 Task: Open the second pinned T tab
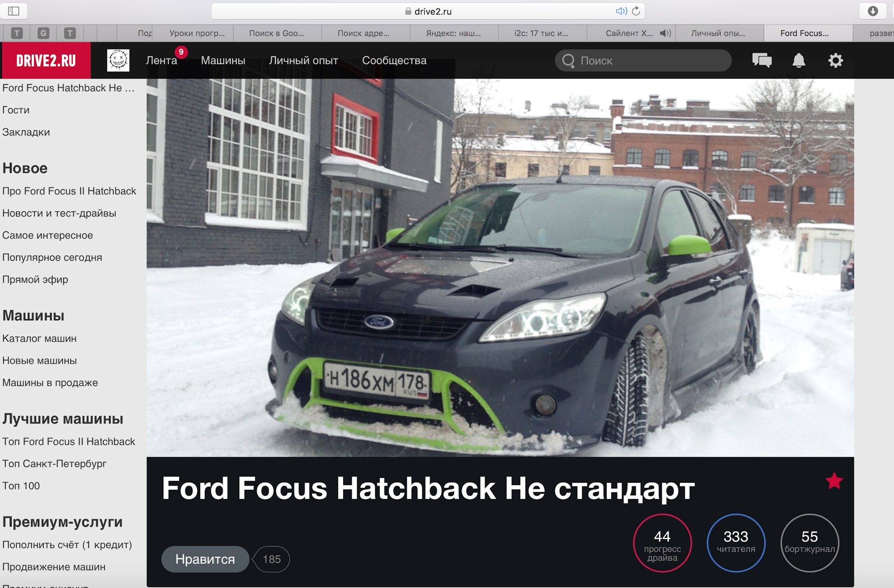[x=70, y=33]
